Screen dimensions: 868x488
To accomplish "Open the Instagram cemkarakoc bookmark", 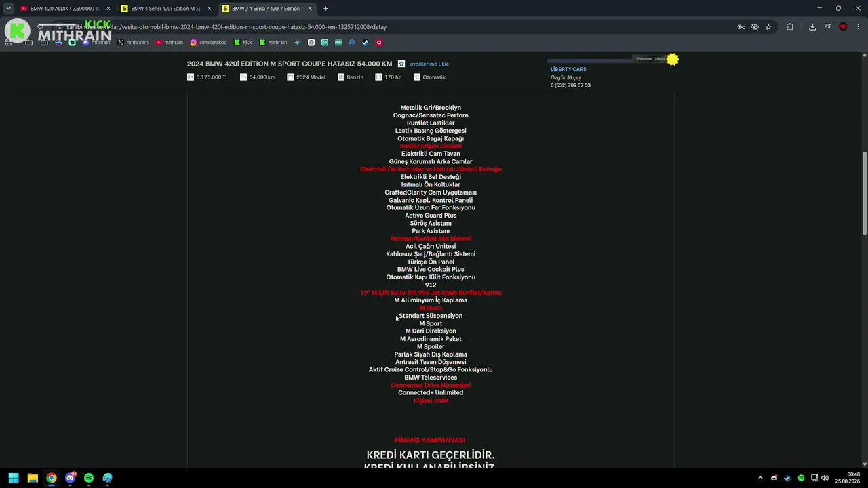I will pos(208,42).
